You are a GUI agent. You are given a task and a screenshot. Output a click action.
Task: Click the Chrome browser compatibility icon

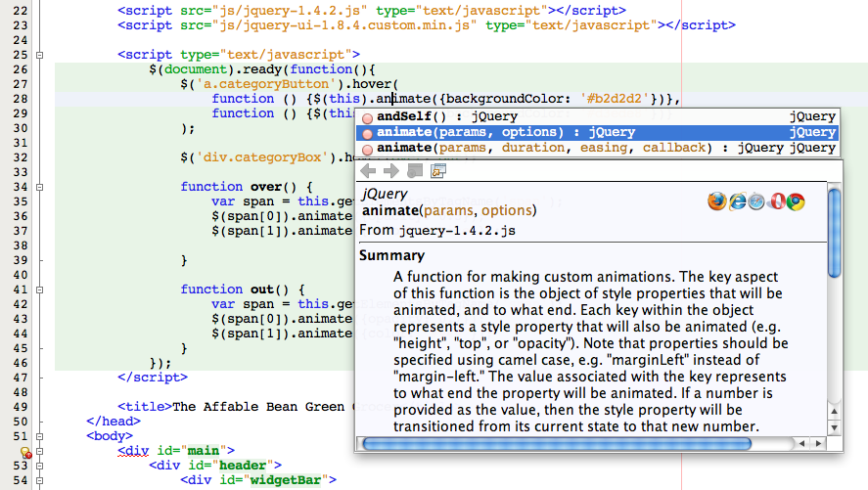(796, 201)
